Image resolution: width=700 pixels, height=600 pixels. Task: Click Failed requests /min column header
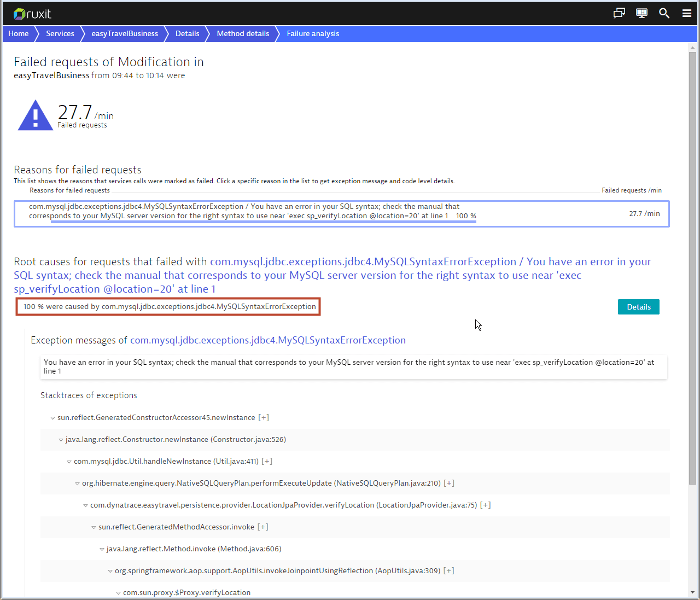632,190
